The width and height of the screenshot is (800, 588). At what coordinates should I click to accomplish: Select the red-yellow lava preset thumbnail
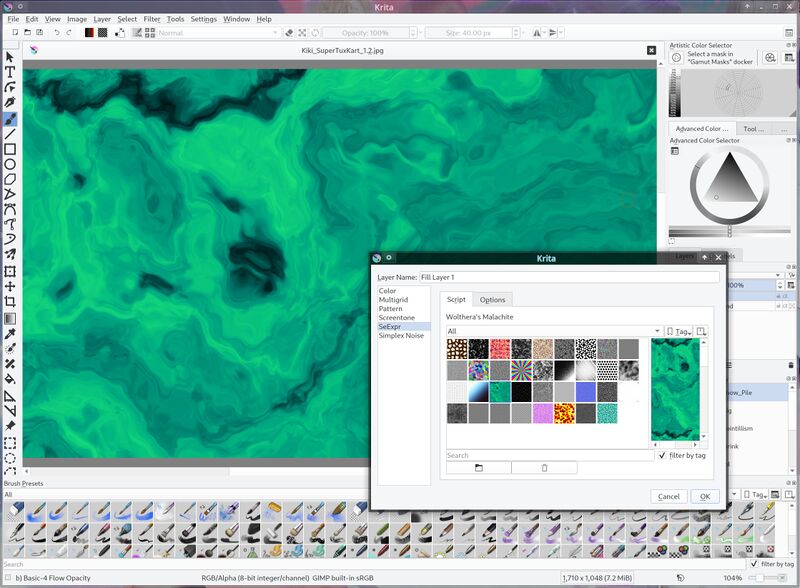pos(564,413)
